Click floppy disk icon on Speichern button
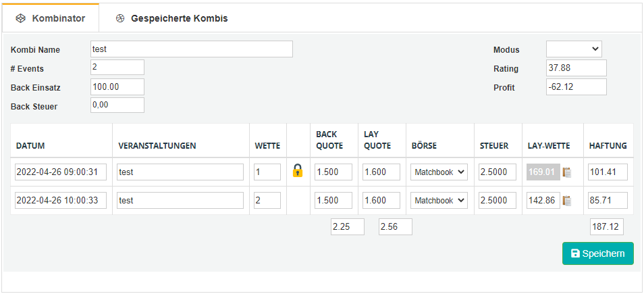 pos(575,253)
